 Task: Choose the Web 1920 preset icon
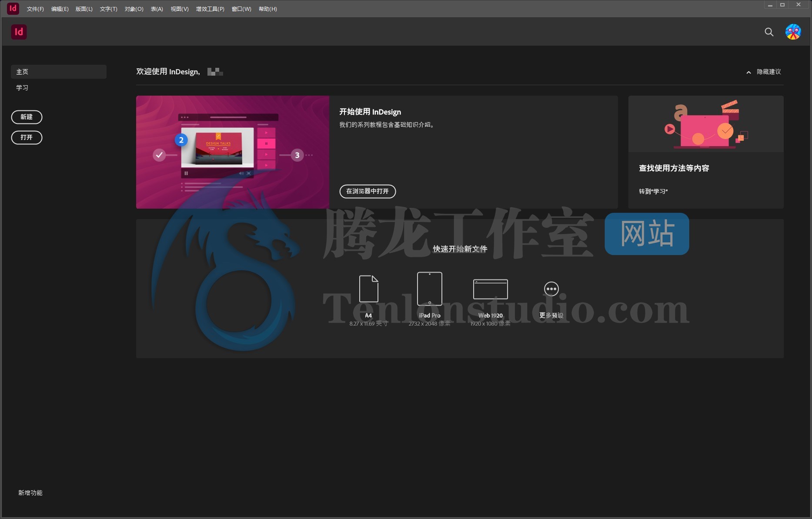click(490, 289)
